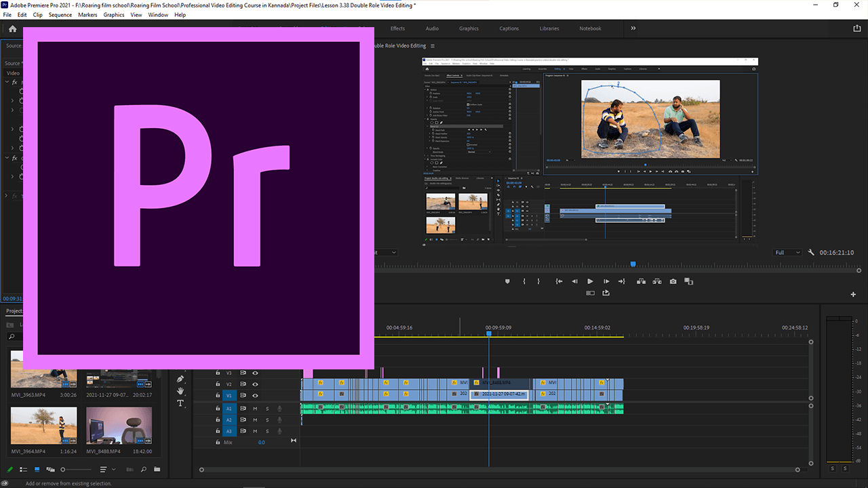This screenshot has height=488, width=868.
Task: Switch Project panel to Freeform view
Action: click(x=51, y=469)
